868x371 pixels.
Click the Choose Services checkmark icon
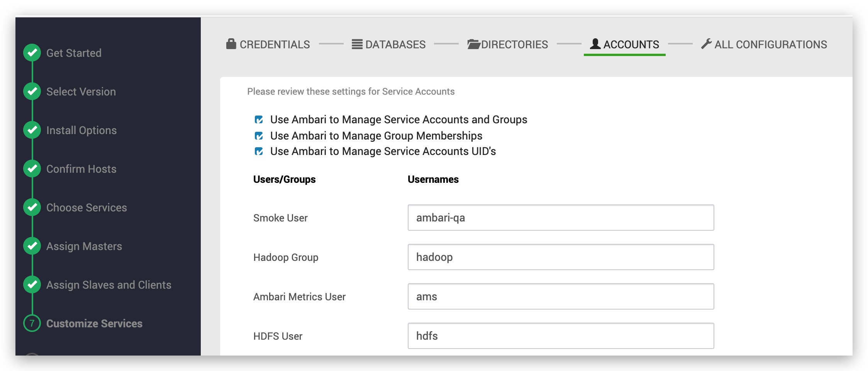pos(32,207)
